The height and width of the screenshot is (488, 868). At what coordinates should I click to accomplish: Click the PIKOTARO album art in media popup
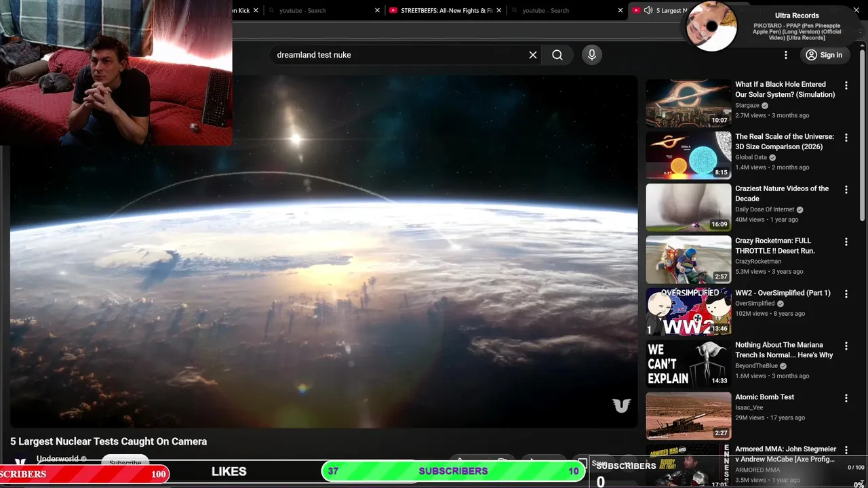pos(711,26)
